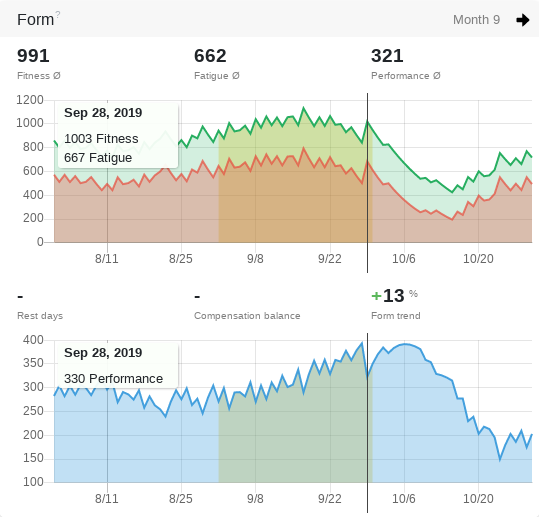539x517 pixels.
Task: Select the 321 Performance average value
Action: click(x=387, y=56)
